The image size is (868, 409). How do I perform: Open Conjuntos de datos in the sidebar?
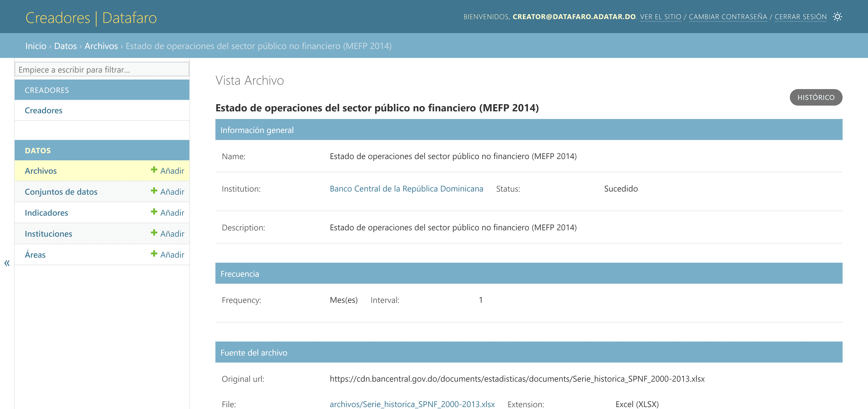coord(61,192)
